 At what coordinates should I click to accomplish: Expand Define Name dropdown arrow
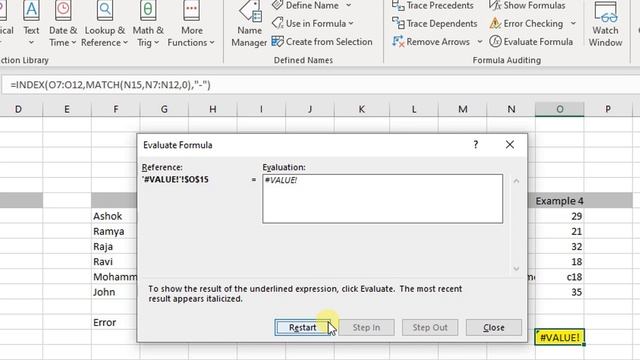349,5
